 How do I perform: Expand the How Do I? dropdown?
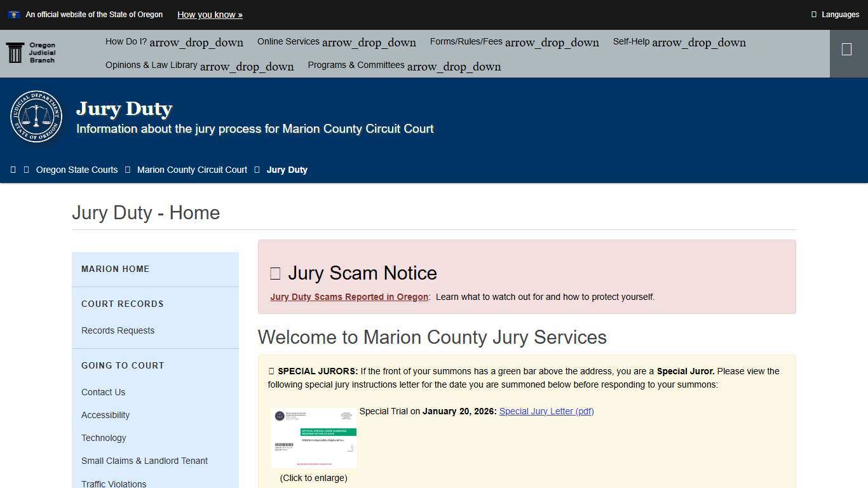click(174, 42)
